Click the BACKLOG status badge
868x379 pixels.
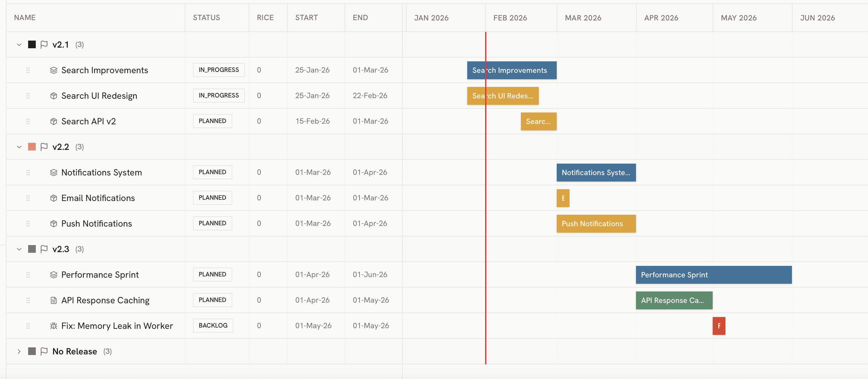(213, 325)
